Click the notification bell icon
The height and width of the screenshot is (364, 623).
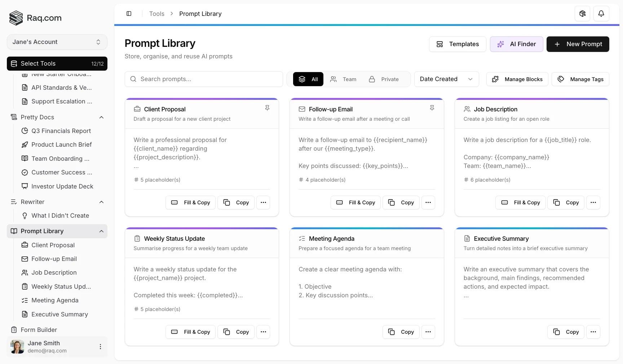pyautogui.click(x=601, y=13)
